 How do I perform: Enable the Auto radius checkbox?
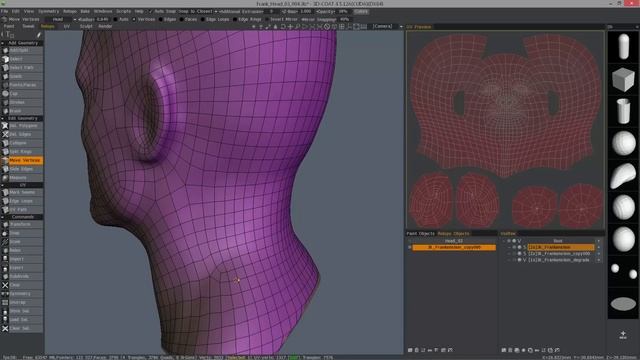[115, 19]
